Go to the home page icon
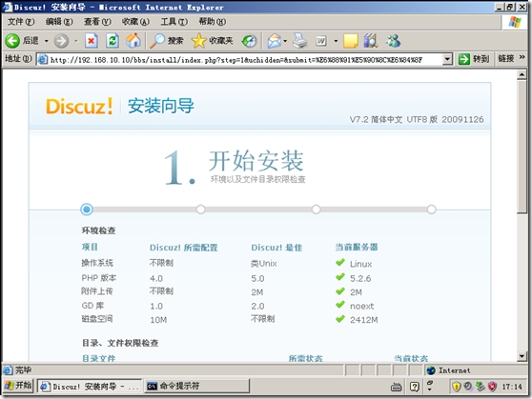The image size is (532, 399). (x=133, y=41)
